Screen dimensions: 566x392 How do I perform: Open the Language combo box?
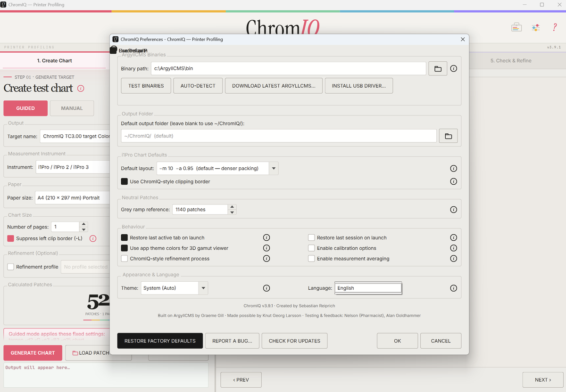point(368,288)
